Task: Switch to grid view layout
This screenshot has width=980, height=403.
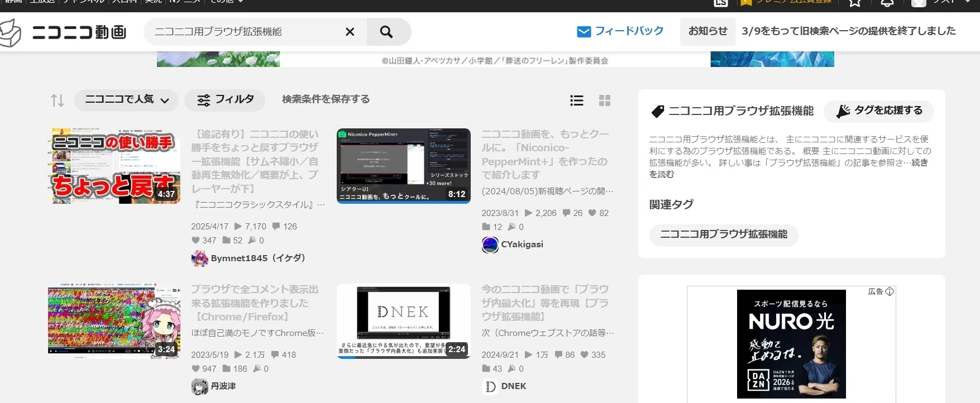Action: 605,100
